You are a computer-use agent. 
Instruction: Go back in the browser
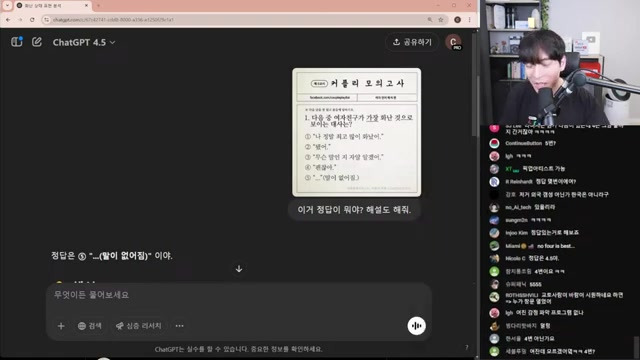8,20
